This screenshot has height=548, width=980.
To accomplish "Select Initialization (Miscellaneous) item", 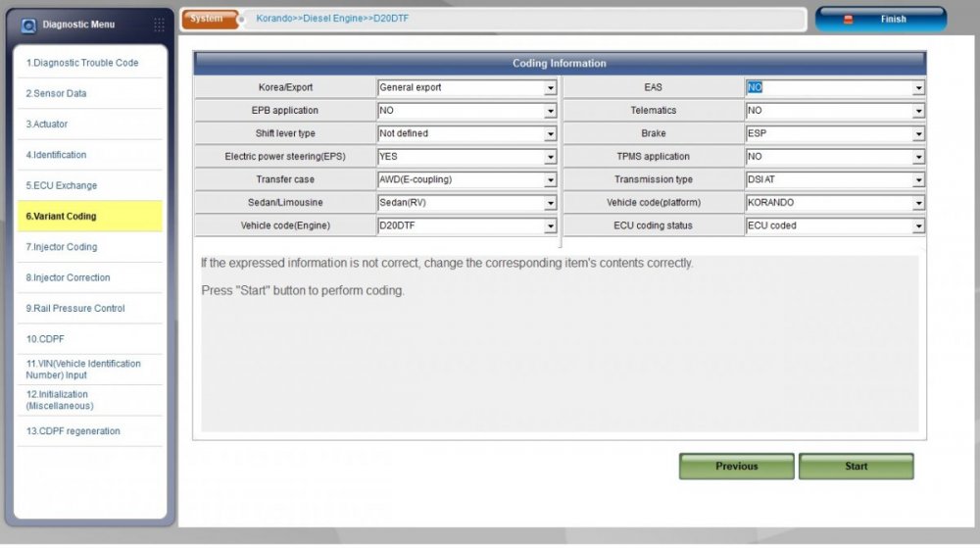I will [90, 400].
